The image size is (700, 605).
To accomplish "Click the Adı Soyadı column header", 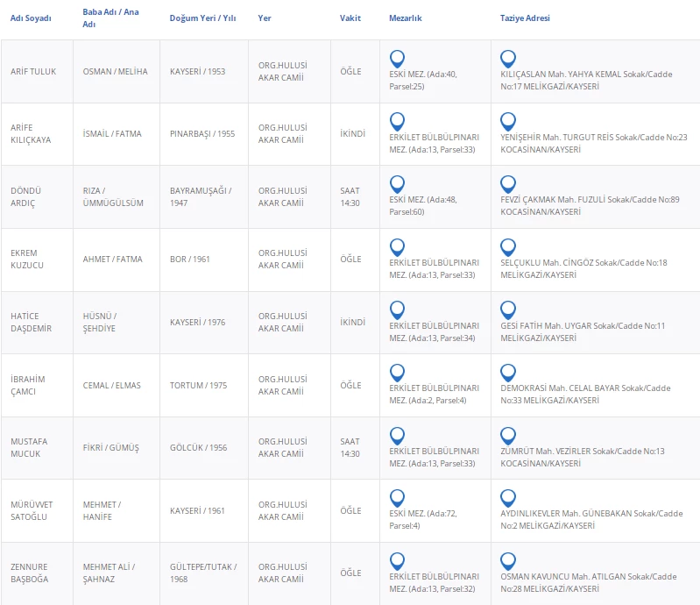I will [31, 18].
